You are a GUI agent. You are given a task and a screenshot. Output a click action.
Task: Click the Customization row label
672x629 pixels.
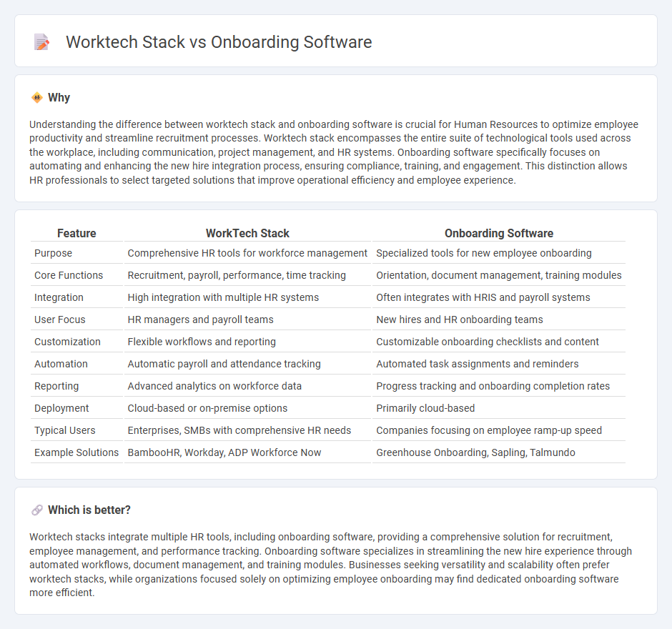(67, 342)
